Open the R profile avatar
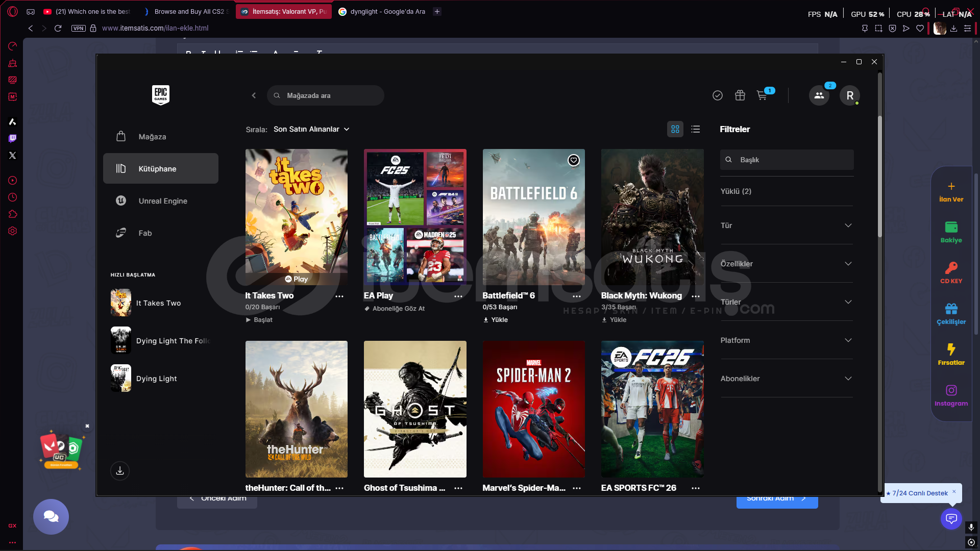The height and width of the screenshot is (551, 980). 850,95
